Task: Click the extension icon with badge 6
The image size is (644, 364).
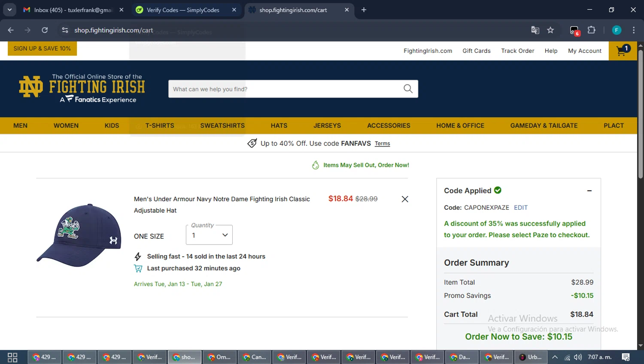Action: coord(574,31)
